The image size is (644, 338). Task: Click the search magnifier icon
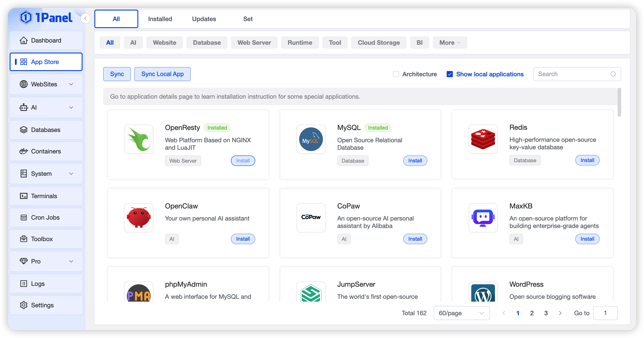pos(613,74)
